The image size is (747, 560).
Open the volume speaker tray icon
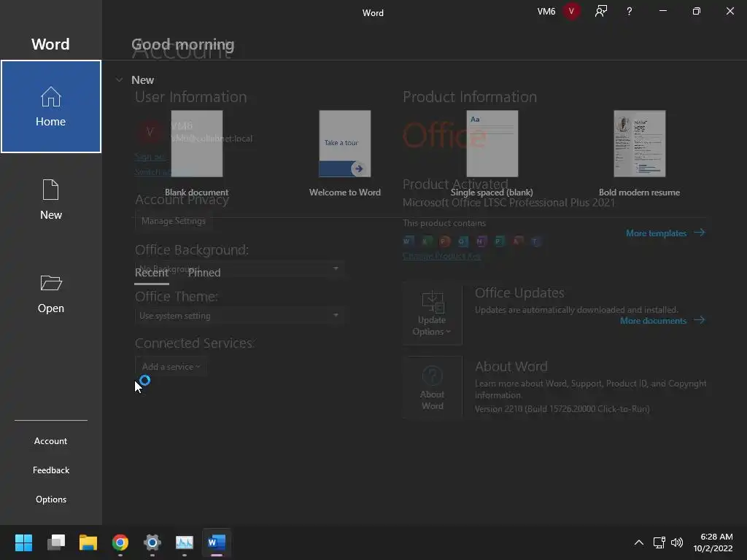pos(677,542)
